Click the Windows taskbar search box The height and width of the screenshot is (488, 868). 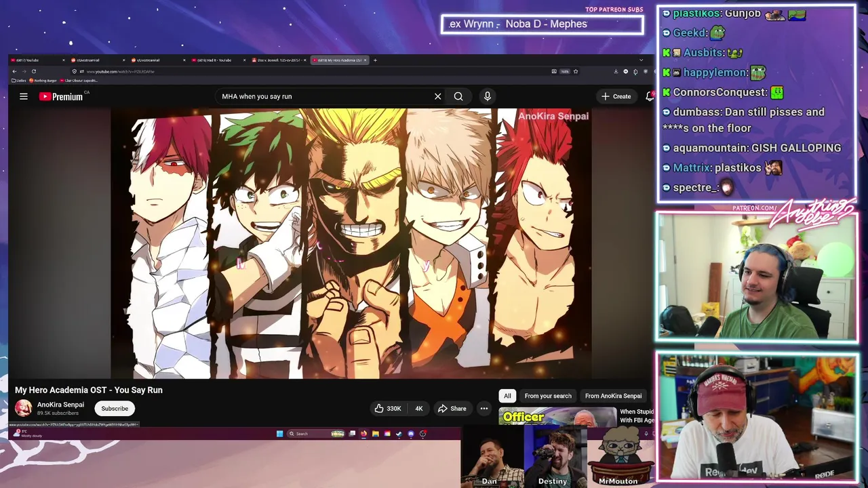click(x=316, y=434)
